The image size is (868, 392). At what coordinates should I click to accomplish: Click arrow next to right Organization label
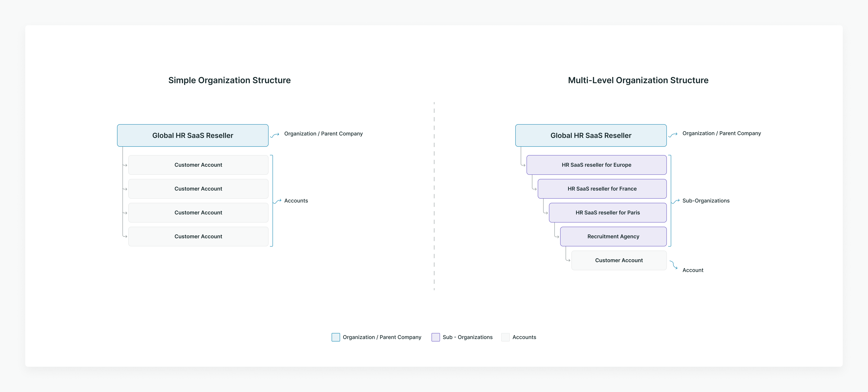click(x=673, y=135)
